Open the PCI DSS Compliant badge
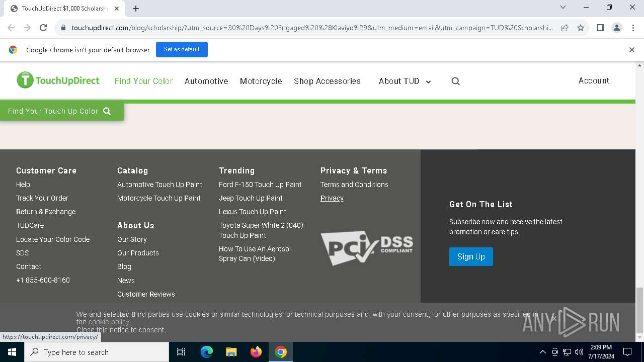This screenshot has width=644, height=362. pos(367,248)
